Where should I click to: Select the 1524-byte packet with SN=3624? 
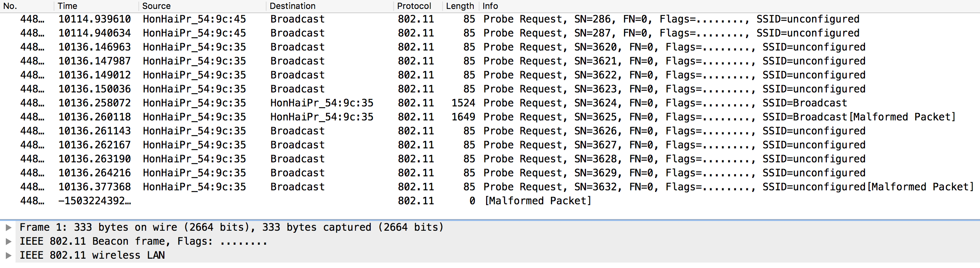[x=490, y=103]
